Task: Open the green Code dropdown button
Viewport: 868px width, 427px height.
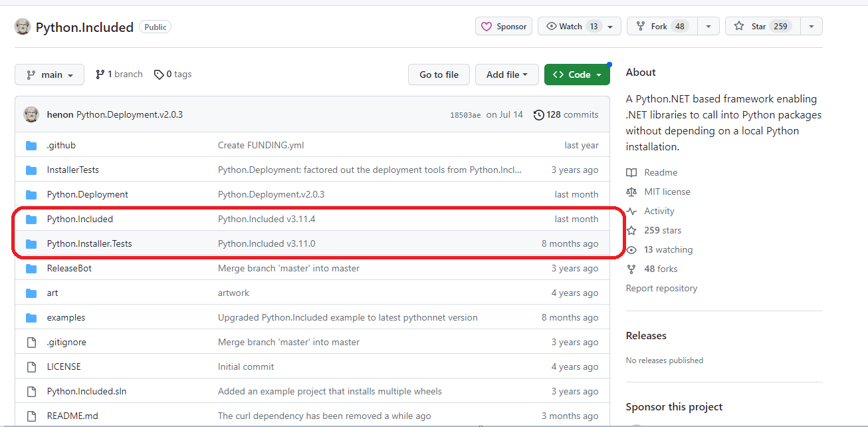Action: [577, 74]
